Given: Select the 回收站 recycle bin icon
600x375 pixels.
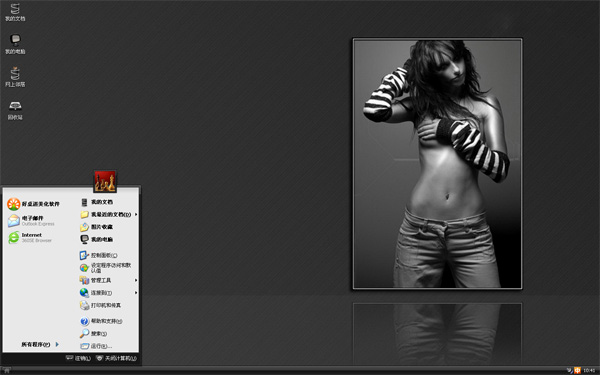Looking at the screenshot, I should [15, 111].
